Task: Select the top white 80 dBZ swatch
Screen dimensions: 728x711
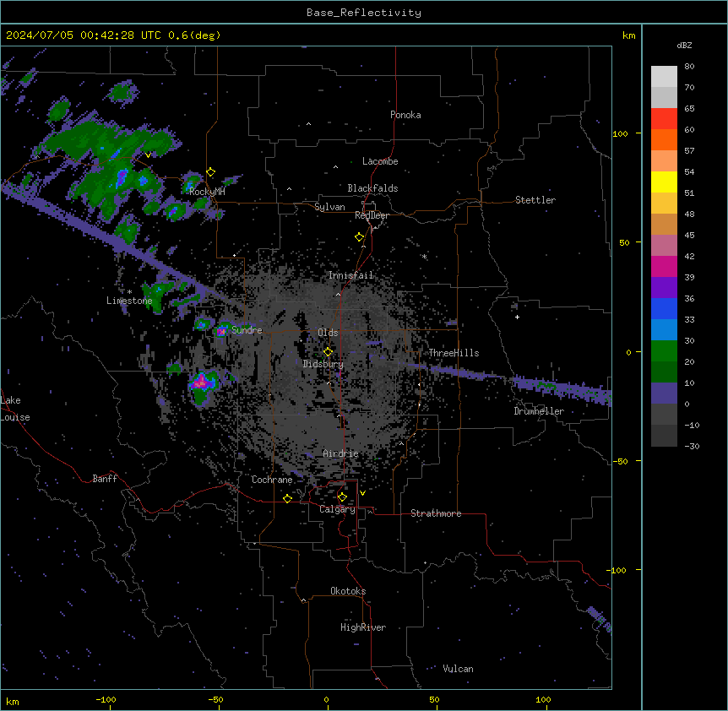Action: 664,77
